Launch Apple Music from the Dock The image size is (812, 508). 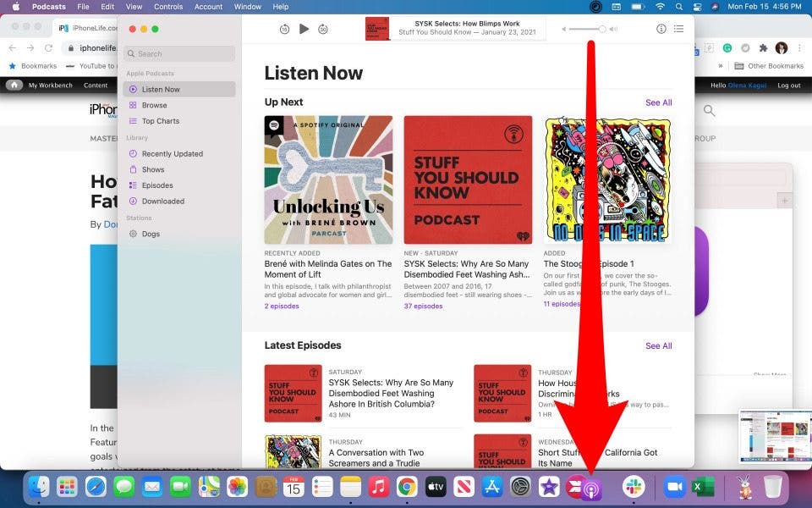point(379,487)
